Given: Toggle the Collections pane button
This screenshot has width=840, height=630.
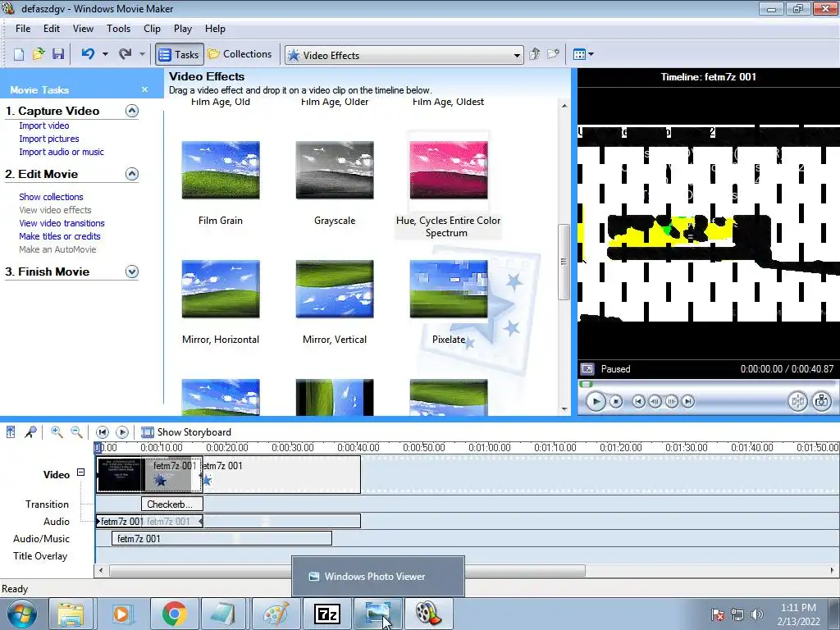Looking at the screenshot, I should (x=240, y=54).
